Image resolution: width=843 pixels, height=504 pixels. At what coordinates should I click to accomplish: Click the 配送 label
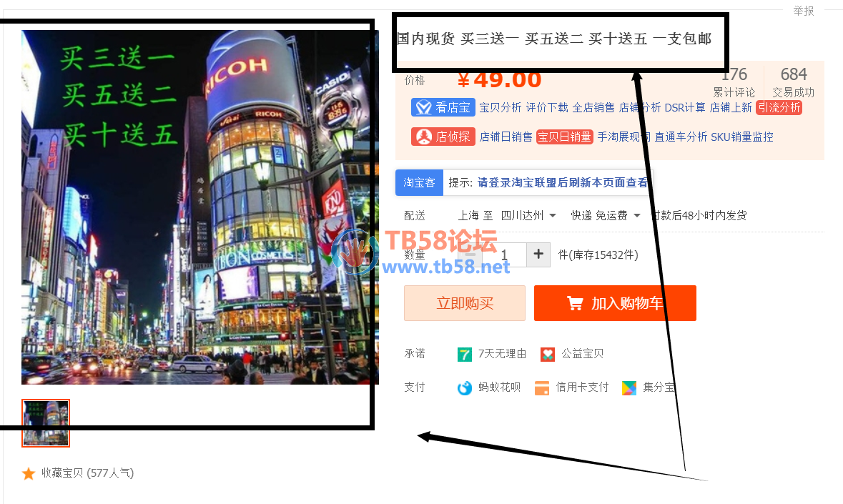point(415,215)
